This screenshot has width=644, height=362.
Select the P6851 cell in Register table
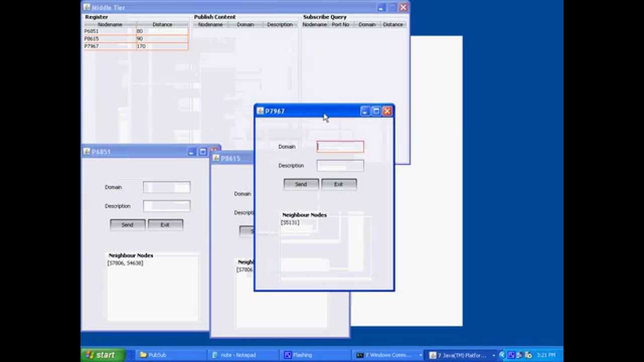(x=110, y=31)
